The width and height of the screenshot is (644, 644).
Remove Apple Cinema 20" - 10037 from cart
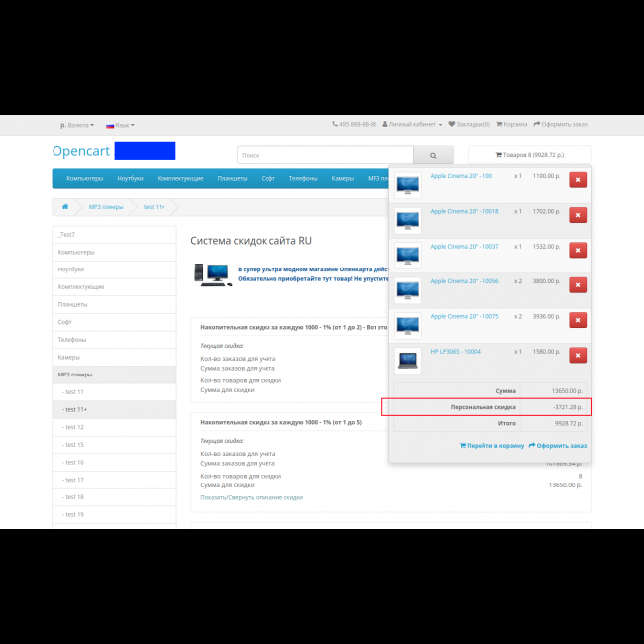578,250
